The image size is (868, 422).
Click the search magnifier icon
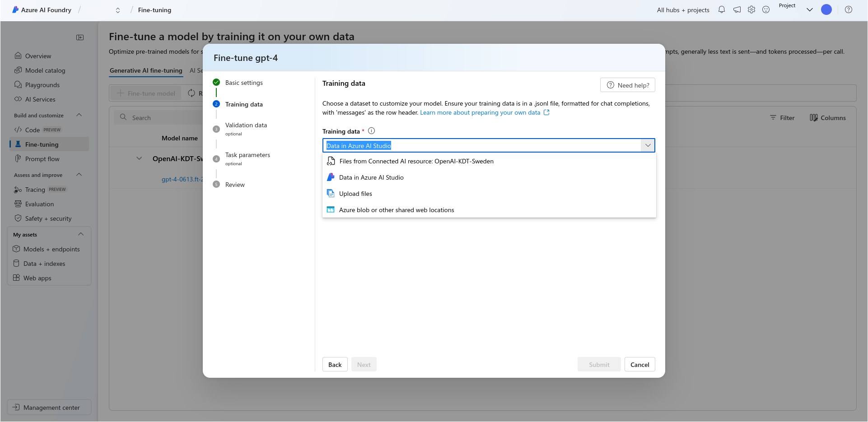(x=123, y=117)
